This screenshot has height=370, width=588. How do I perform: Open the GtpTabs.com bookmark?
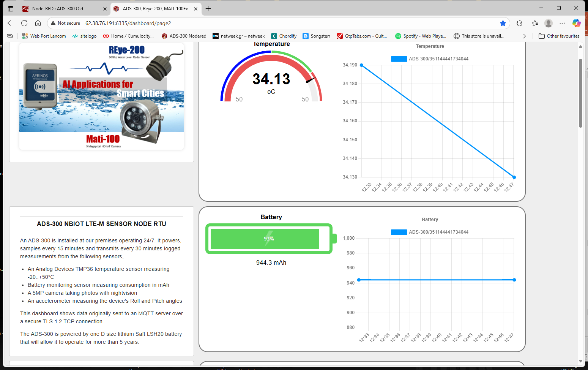362,36
